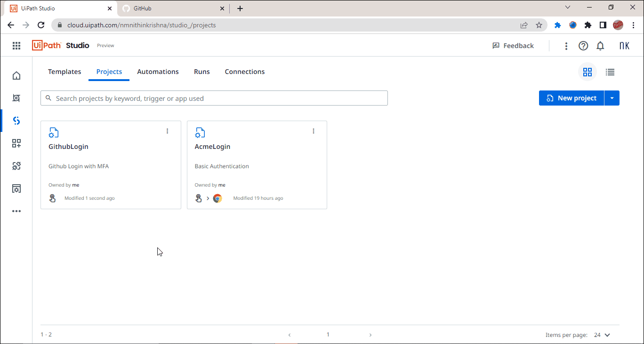The image size is (644, 344).
Task: Open the window-gear sidebar icon
Action: point(16,188)
